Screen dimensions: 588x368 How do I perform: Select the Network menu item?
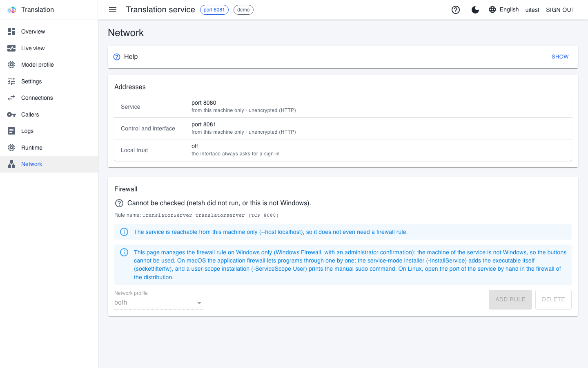(49, 164)
